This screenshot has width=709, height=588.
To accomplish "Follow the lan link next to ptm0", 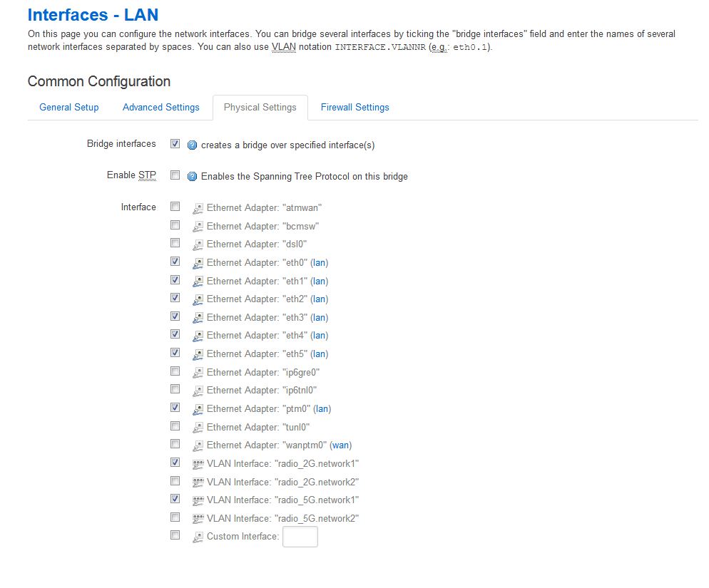I will pyautogui.click(x=322, y=408).
